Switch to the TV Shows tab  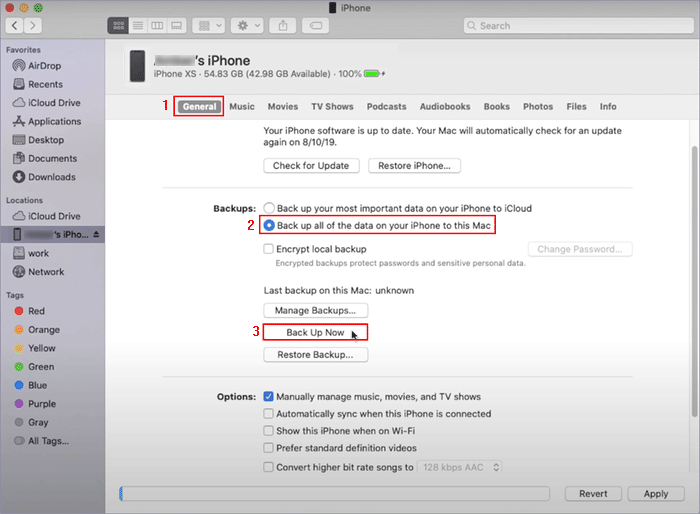coord(332,107)
